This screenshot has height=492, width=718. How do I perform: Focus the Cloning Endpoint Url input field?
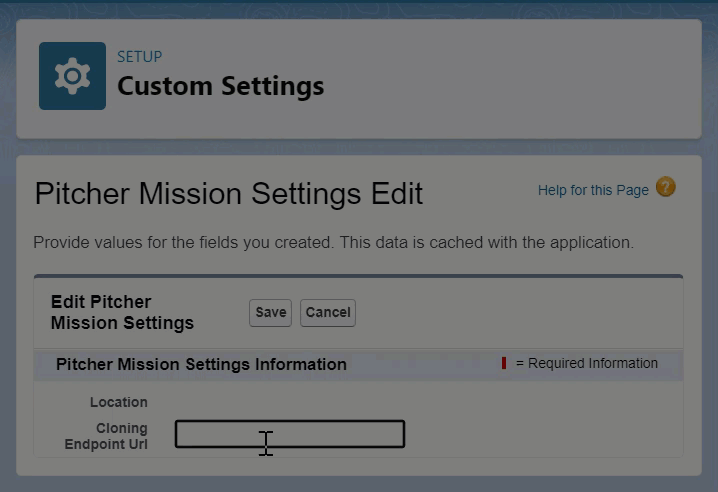290,434
